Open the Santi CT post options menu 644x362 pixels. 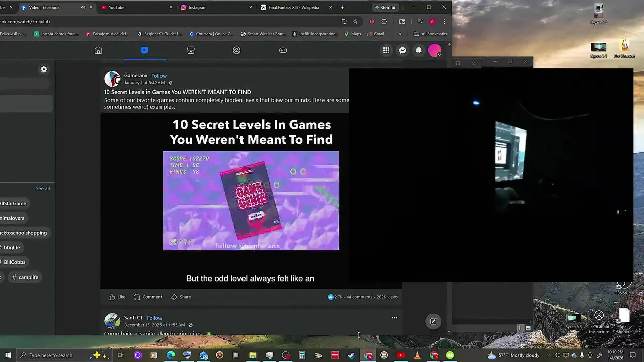tap(394, 318)
